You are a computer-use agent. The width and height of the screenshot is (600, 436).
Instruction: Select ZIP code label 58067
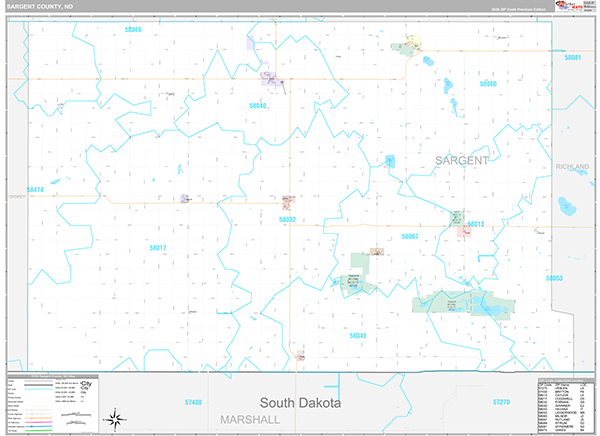[410, 237]
